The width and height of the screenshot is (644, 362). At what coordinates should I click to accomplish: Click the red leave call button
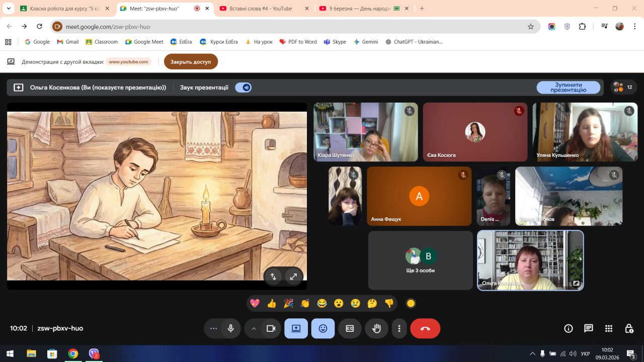click(x=425, y=328)
